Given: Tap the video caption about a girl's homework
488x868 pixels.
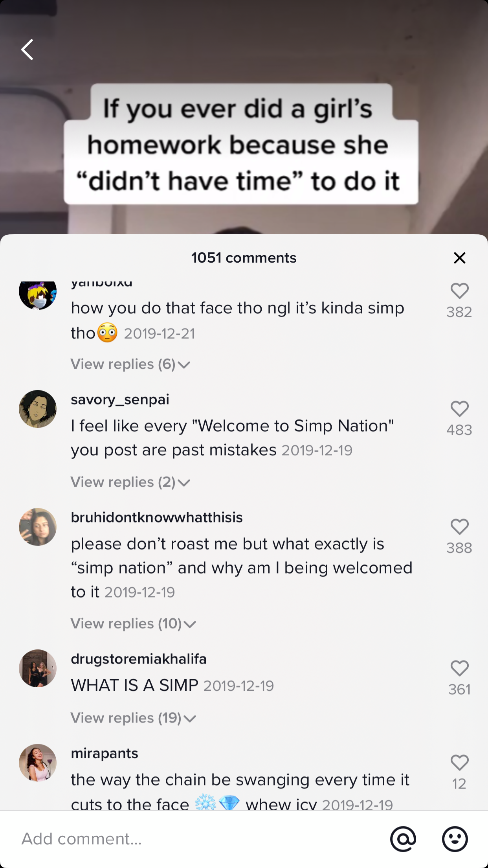Looking at the screenshot, I should [240, 145].
